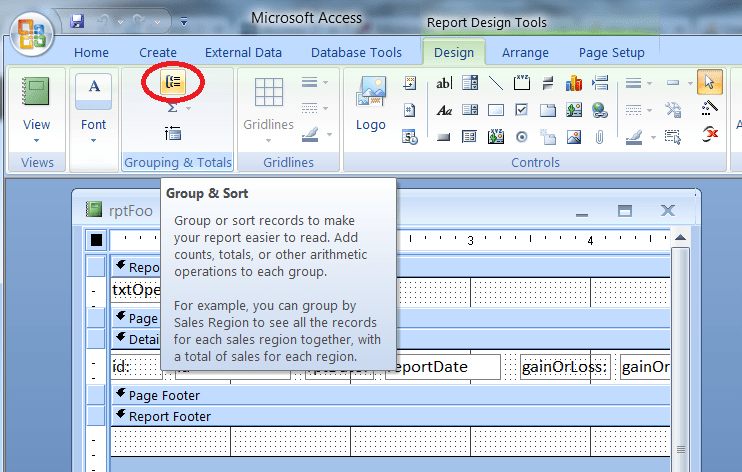Image resolution: width=742 pixels, height=472 pixels.
Task: Click the Insert Chart control
Action: point(574,83)
